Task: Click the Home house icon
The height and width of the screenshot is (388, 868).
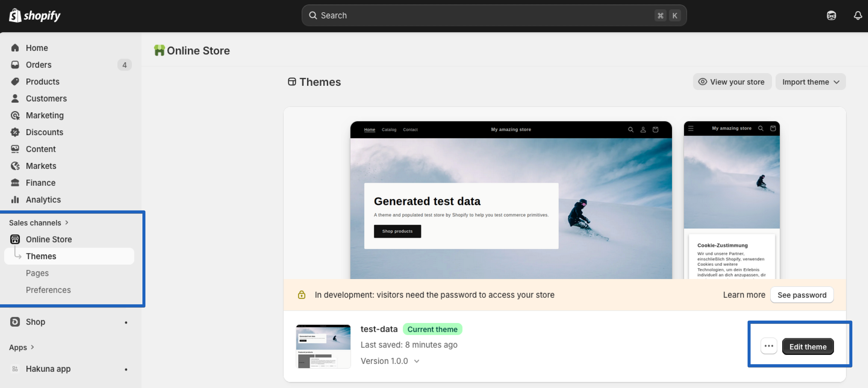Action: point(15,48)
